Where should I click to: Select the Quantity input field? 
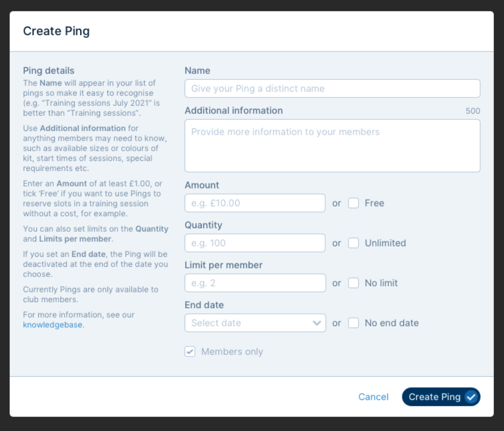(x=255, y=243)
